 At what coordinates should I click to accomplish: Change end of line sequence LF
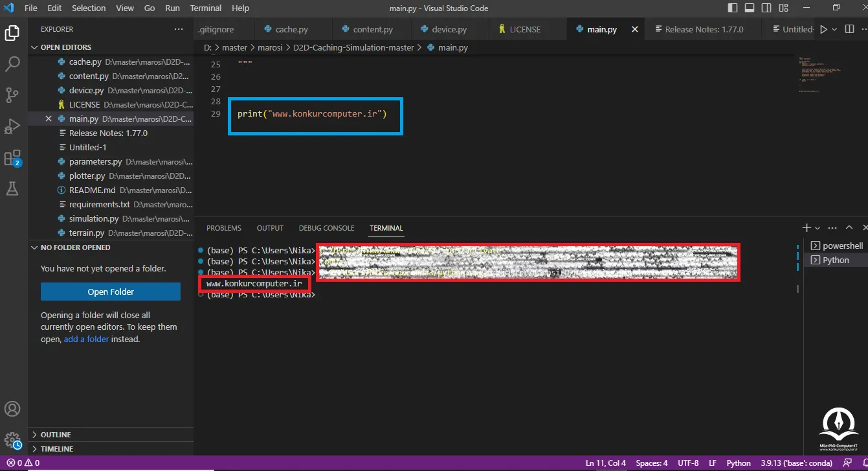[x=713, y=463]
